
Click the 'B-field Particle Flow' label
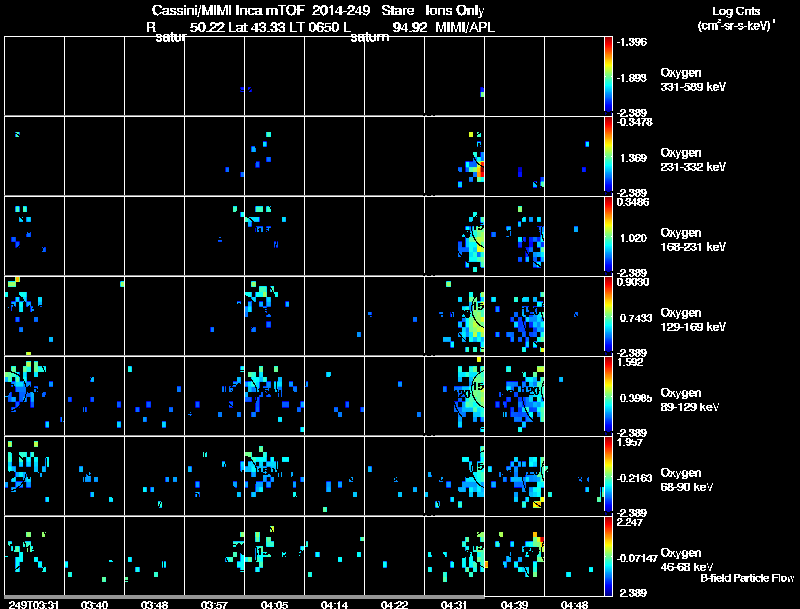point(747,578)
